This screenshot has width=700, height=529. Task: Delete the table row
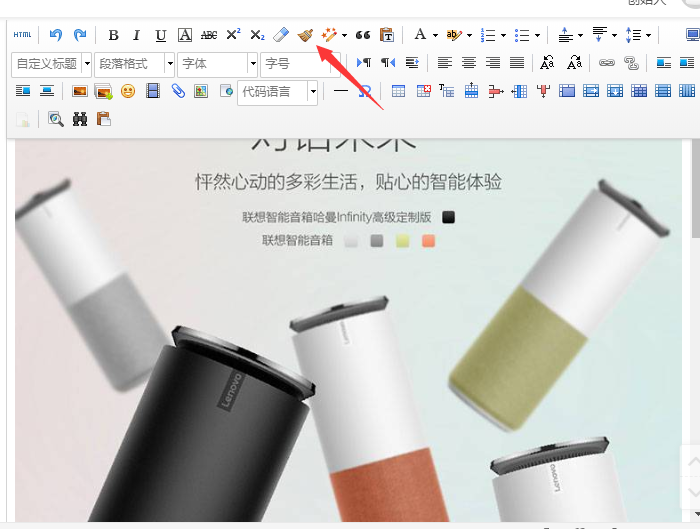[496, 92]
